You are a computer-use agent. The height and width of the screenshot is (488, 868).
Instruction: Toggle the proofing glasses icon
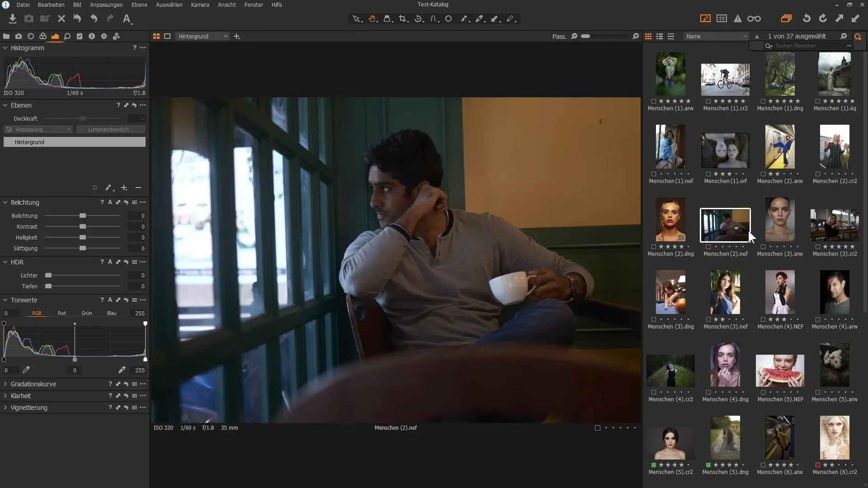[x=754, y=19]
